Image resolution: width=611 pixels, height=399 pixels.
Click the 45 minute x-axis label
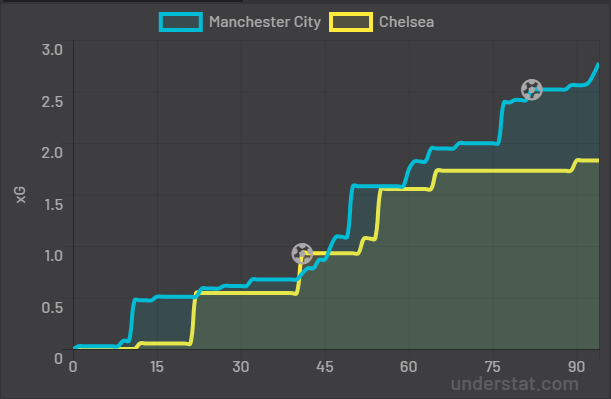tap(325, 367)
